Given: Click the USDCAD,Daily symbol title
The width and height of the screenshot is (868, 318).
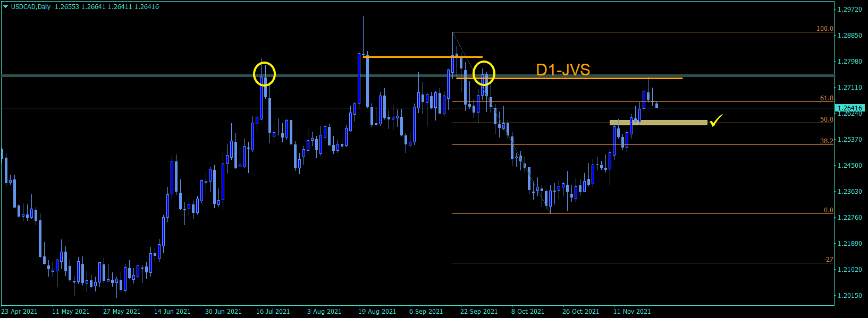Looking at the screenshot, I should [31, 7].
